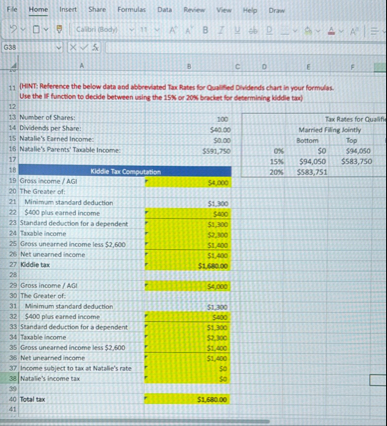Image resolution: width=387 pixels, height=426 pixels.
Task: Toggle Italic formatting
Action: coord(221,30)
